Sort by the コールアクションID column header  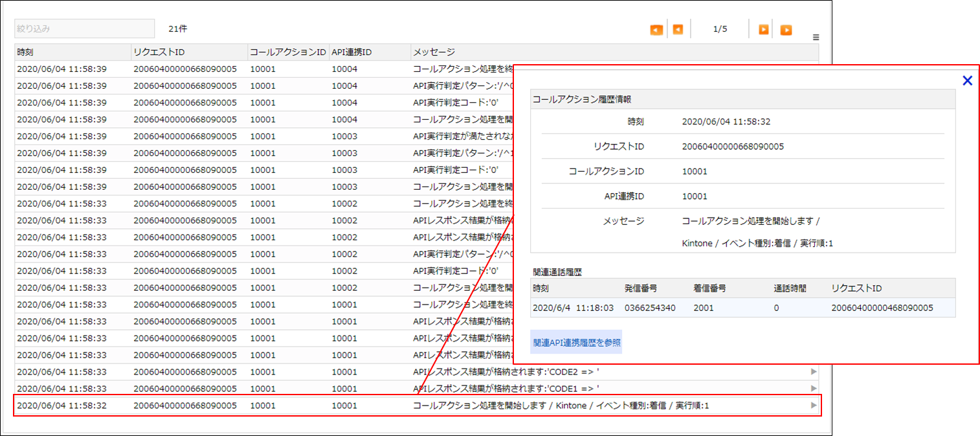coord(288,52)
